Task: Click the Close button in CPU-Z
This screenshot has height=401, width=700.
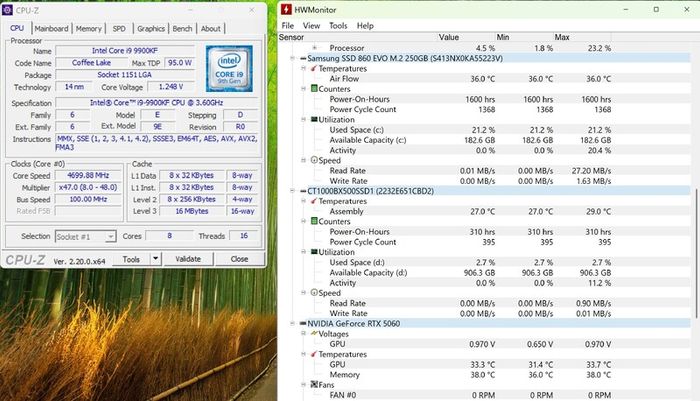Action: point(239,259)
